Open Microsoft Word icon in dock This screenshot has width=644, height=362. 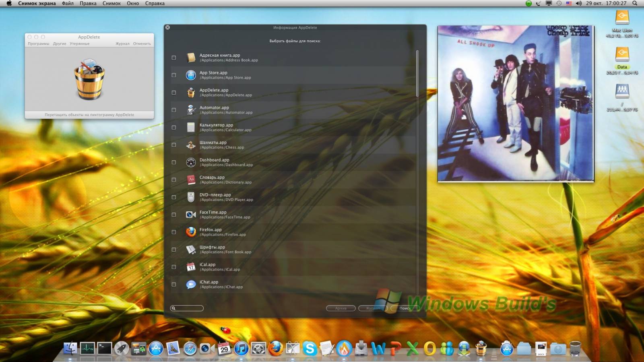coord(378,348)
